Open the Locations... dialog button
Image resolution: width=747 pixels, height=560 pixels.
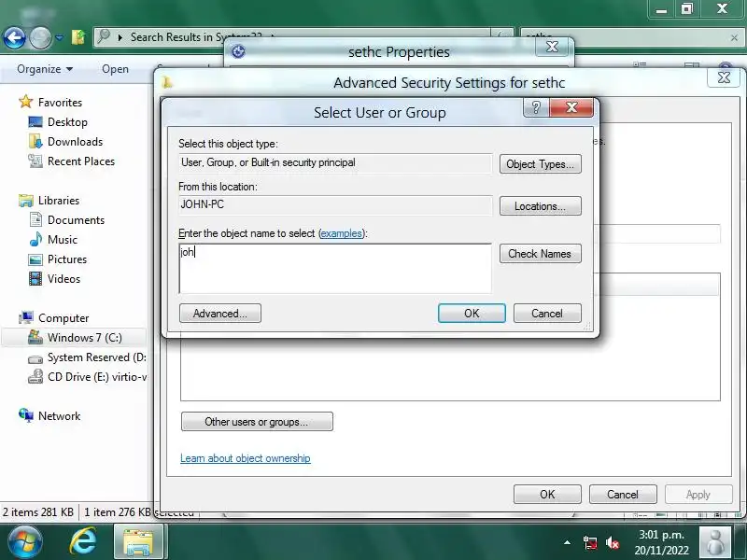click(x=541, y=206)
